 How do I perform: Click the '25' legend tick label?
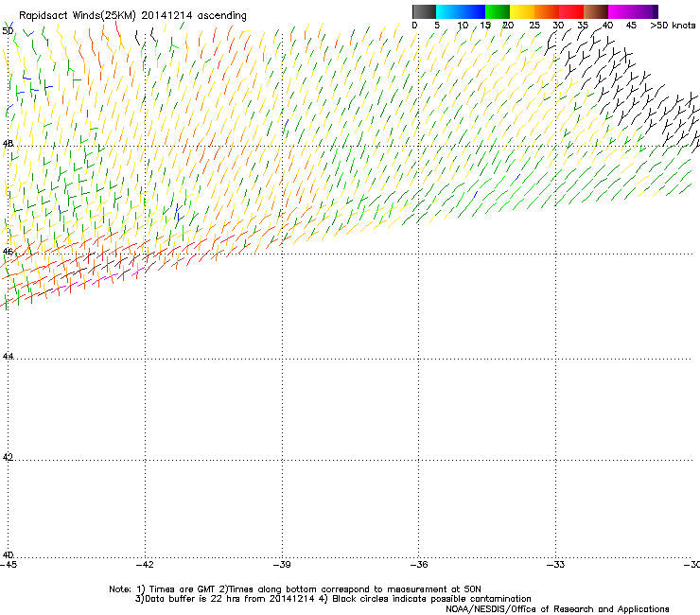[x=534, y=26]
